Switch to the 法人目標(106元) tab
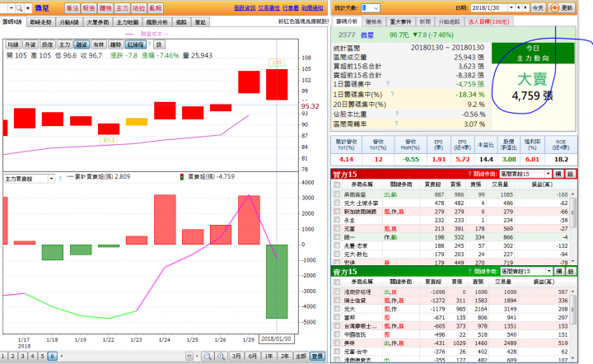Screen dimensions: 593x364 (x=488, y=22)
